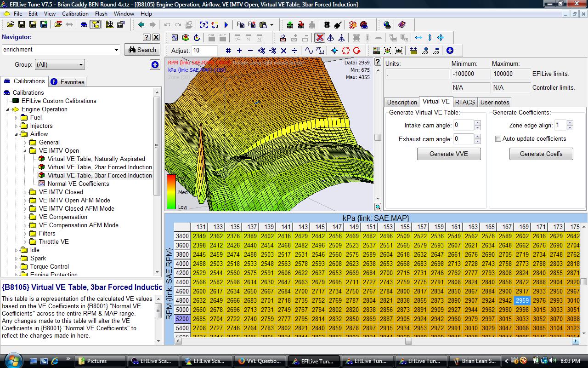Click the multiply X icon
The height and width of the screenshot is (368, 588).
[x=283, y=51]
